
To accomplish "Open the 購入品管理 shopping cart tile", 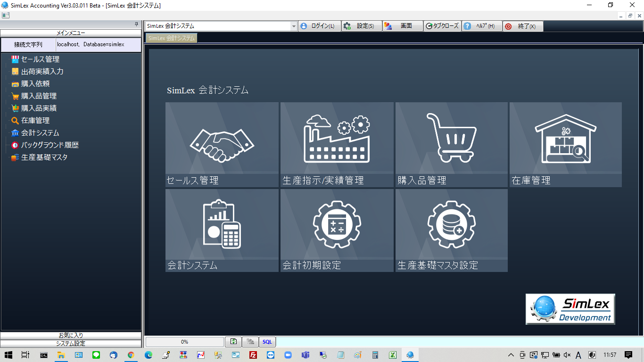I will [x=452, y=144].
